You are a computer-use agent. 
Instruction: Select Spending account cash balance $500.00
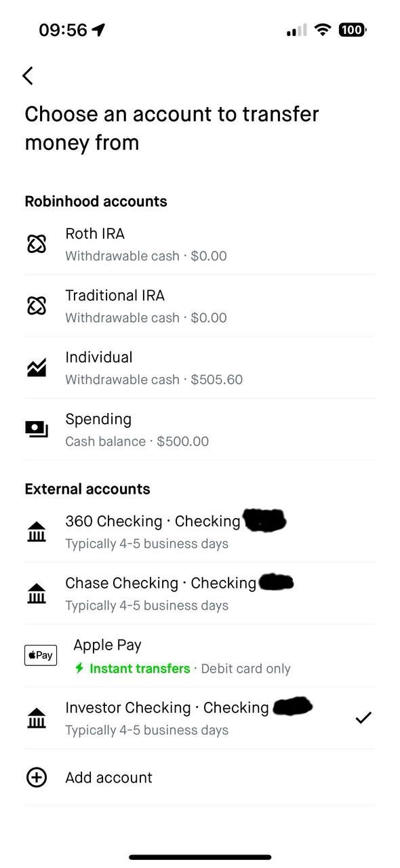click(x=200, y=429)
